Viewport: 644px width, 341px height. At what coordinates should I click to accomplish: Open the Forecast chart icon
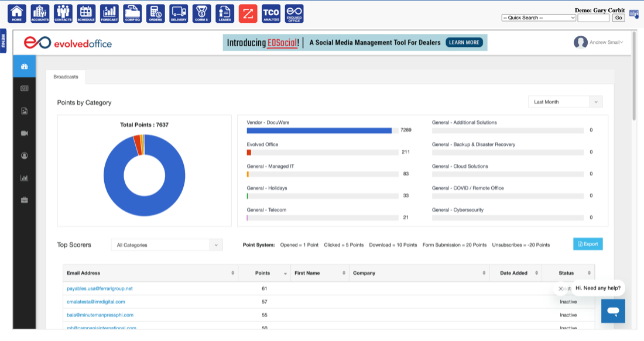pos(109,13)
